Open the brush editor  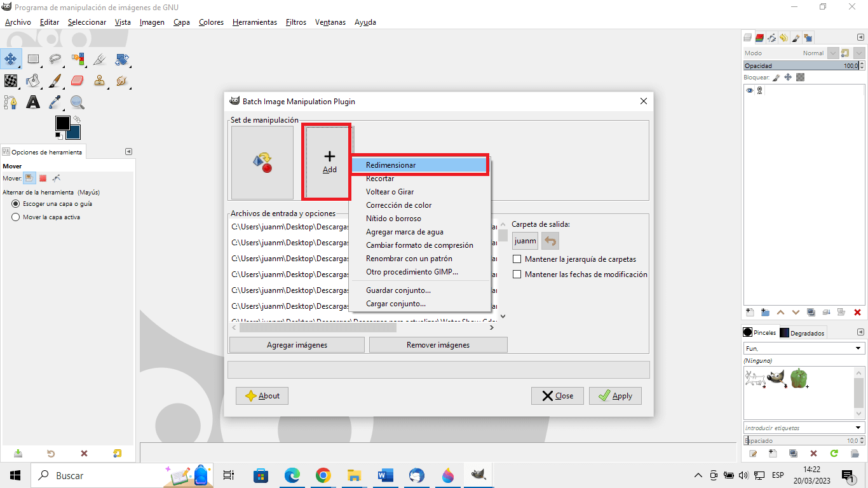pyautogui.click(x=754, y=454)
